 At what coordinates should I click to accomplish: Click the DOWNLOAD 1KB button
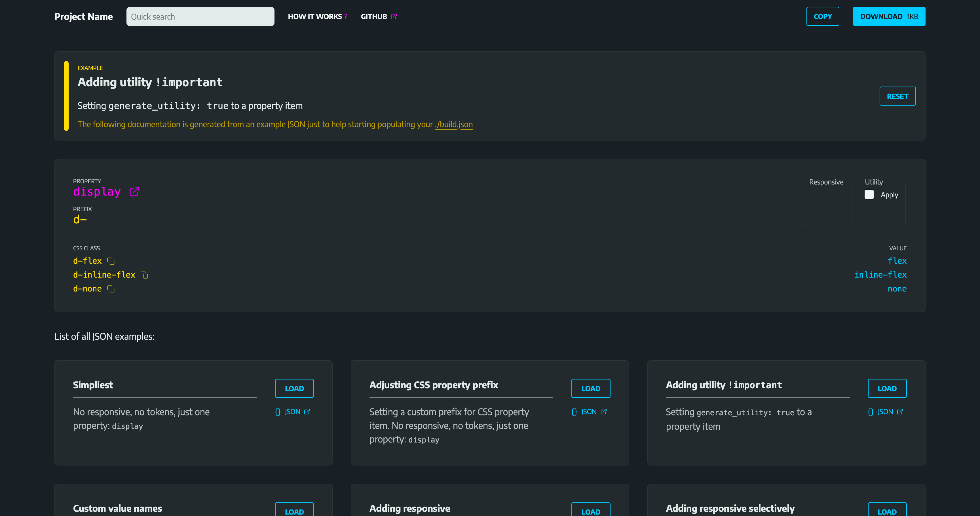click(889, 16)
